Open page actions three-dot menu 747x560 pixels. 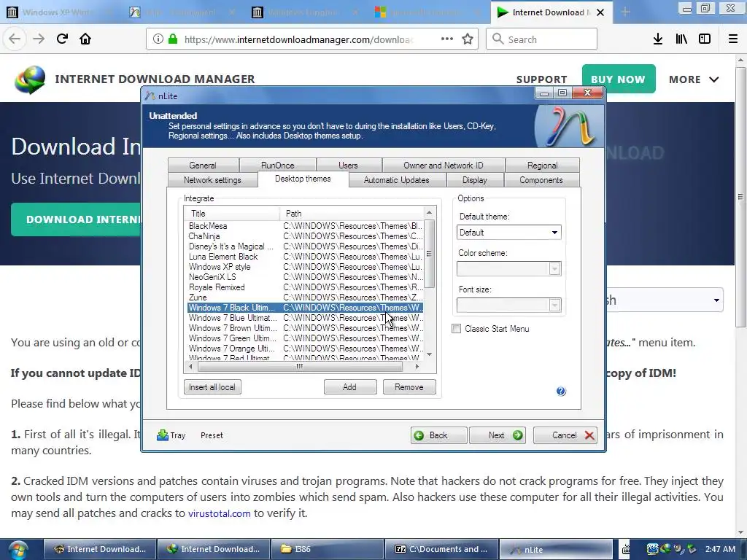point(447,39)
